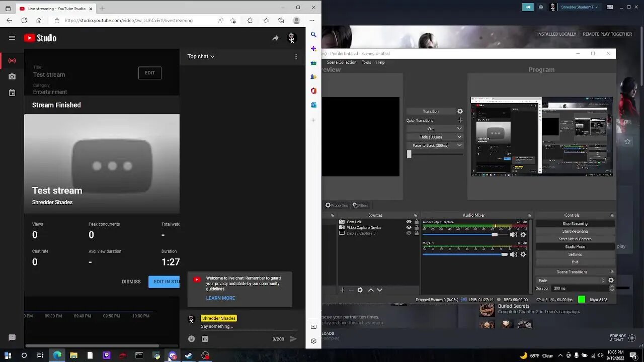
Task: Open source properties gear in Sources toolbar
Action: [x=360, y=290]
